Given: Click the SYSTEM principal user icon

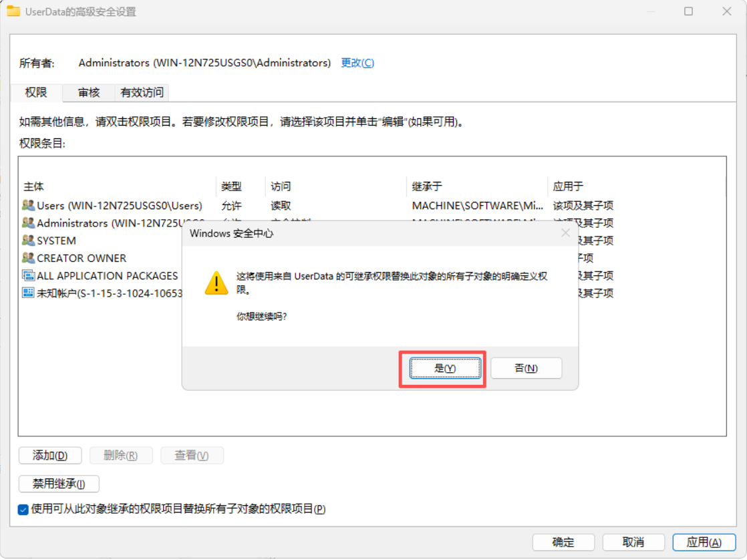Looking at the screenshot, I should [x=28, y=241].
